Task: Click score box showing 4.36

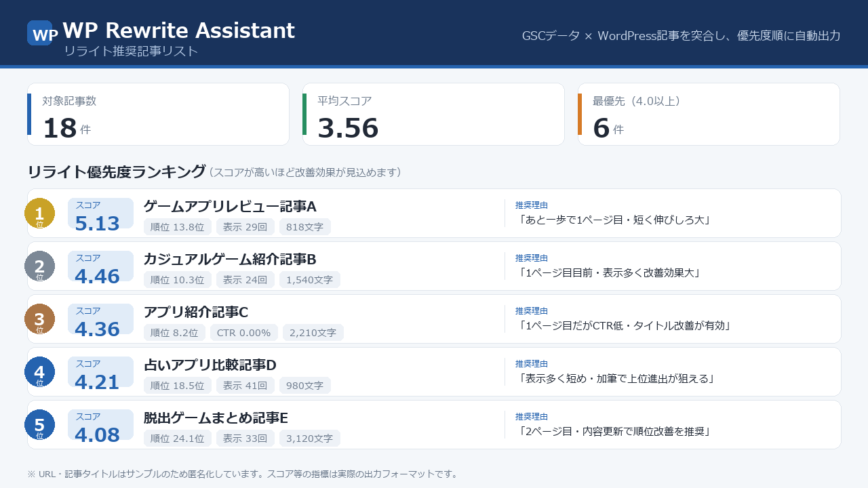Action: click(x=100, y=321)
